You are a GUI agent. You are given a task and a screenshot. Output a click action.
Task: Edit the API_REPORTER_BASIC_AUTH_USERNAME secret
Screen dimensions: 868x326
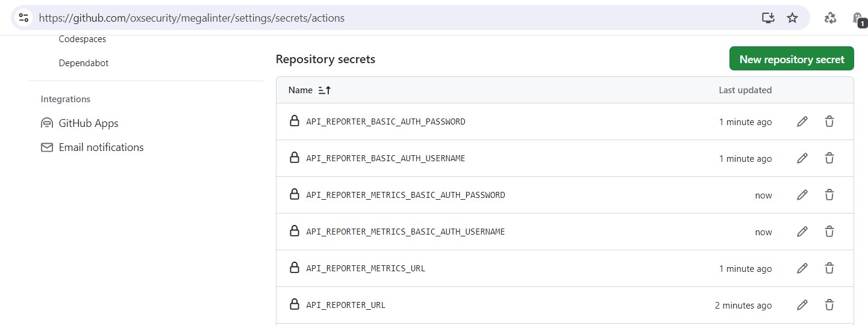point(802,158)
